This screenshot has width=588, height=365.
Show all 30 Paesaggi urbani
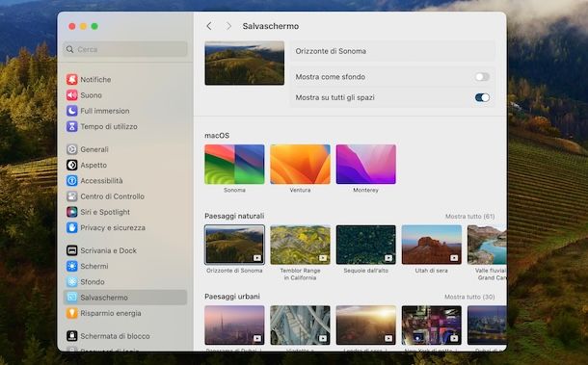pos(469,297)
